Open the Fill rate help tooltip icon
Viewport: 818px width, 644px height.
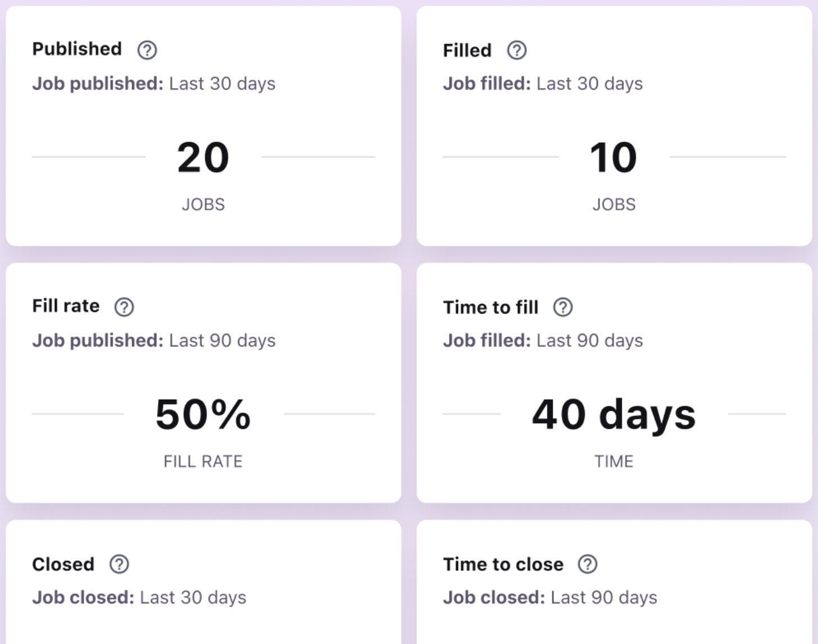[x=124, y=307]
